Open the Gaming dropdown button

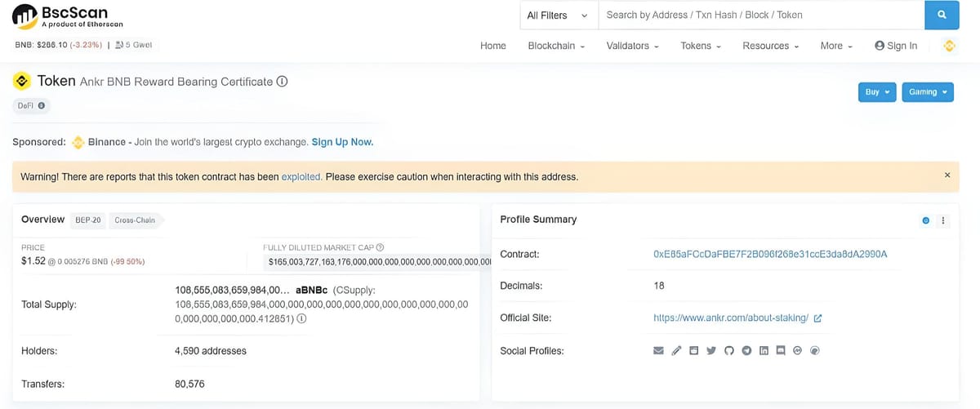point(928,92)
